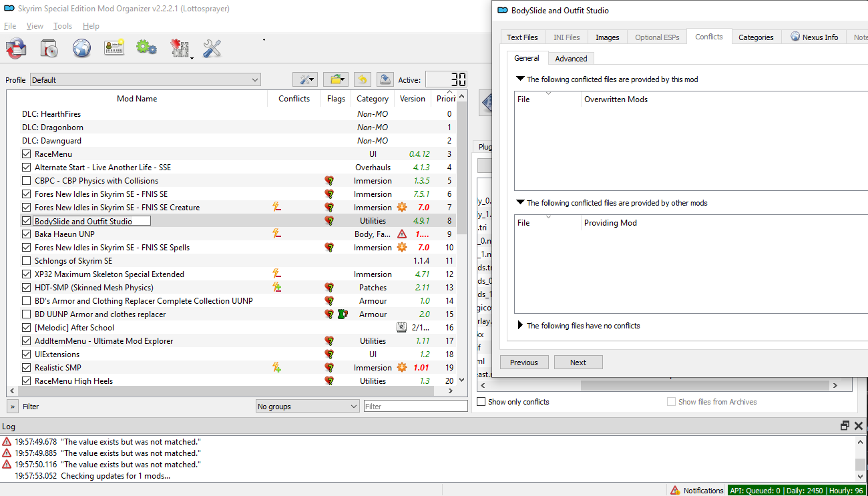Check the BD UUNP Armor and clothes replacer checkbox
The width and height of the screenshot is (868, 496).
(x=27, y=314)
